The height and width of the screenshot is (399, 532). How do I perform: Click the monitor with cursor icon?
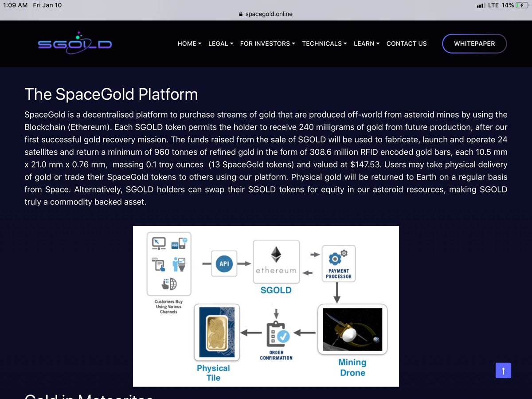coord(158,243)
